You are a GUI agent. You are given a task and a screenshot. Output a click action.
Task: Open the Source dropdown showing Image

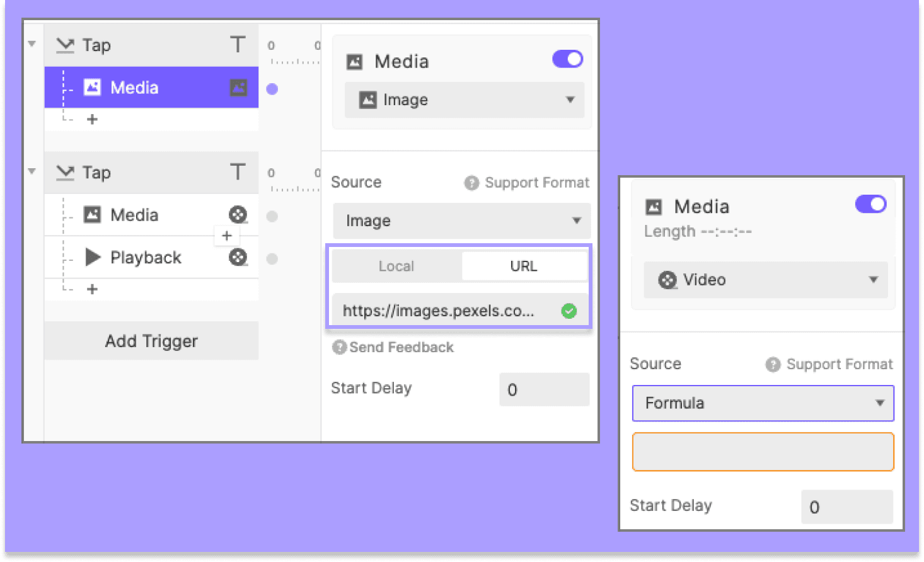click(461, 221)
